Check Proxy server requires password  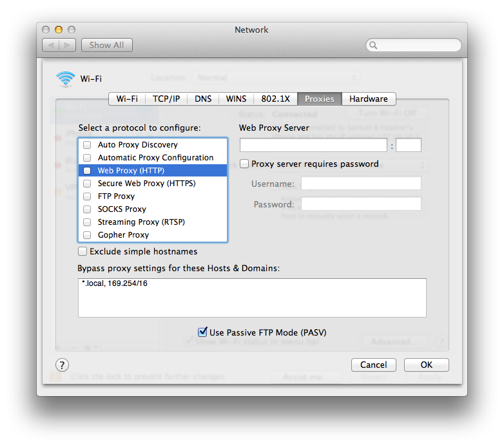[x=244, y=164]
